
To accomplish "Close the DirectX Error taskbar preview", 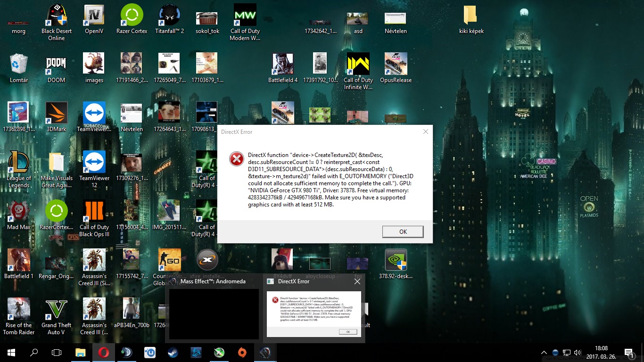I will coord(357,281).
